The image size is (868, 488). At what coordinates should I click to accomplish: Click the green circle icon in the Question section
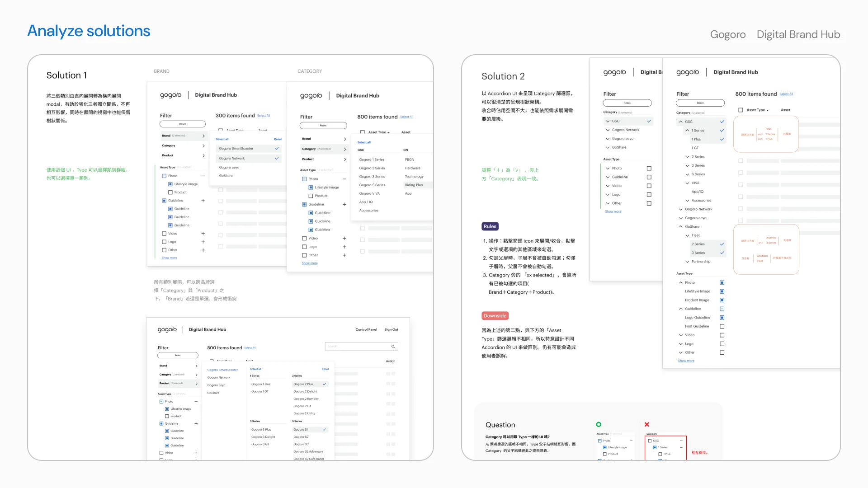click(599, 424)
